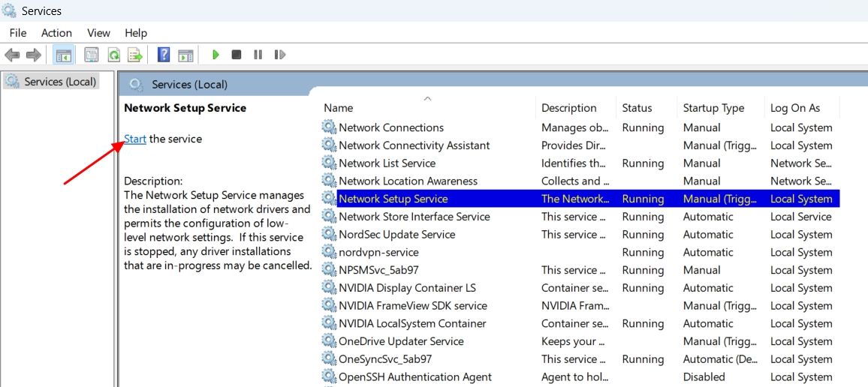Viewport: 868px width, 387px height.
Task: Select the Network Connections service row
Action: (580, 127)
